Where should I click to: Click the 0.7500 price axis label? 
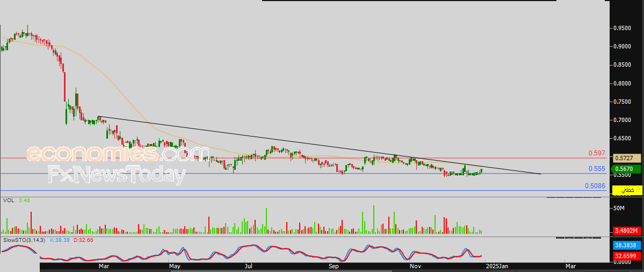(x=623, y=102)
